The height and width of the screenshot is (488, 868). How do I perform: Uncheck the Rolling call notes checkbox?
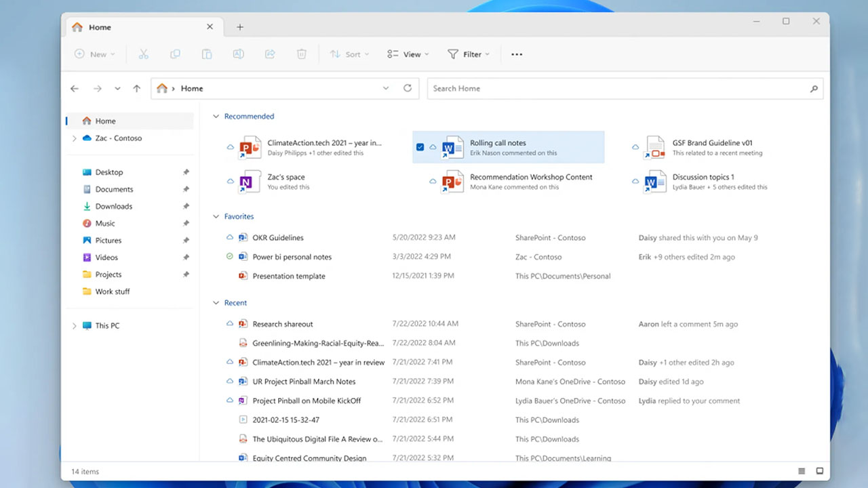click(420, 147)
